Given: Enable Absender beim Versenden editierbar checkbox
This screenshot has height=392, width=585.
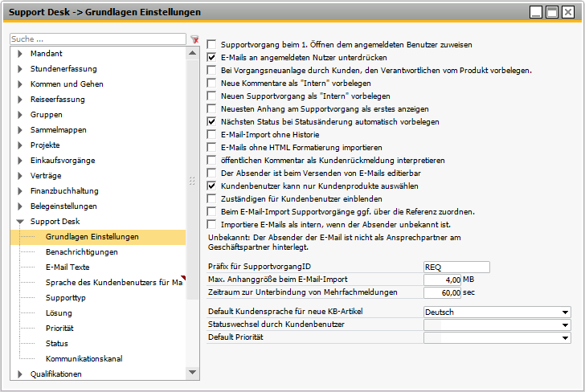Looking at the screenshot, I should coord(211,173).
